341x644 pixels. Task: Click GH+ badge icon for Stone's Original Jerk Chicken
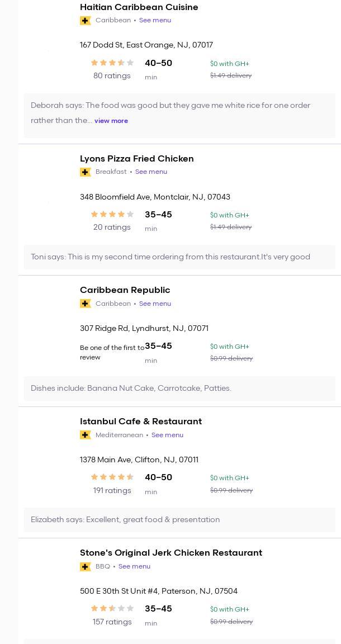pos(85,566)
